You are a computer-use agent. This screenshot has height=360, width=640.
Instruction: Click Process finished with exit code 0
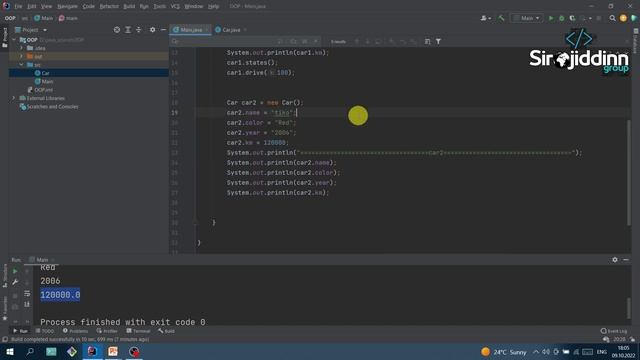point(122,322)
